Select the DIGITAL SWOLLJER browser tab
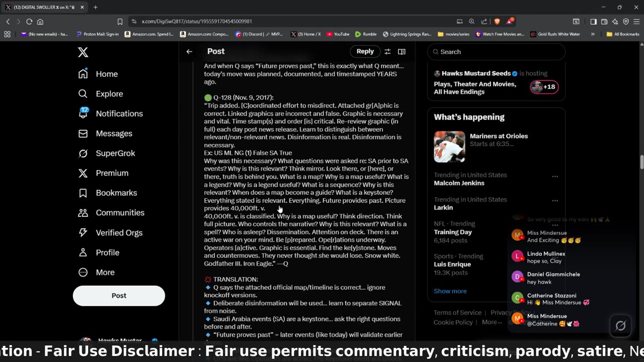The image size is (644, 362). (45, 7)
